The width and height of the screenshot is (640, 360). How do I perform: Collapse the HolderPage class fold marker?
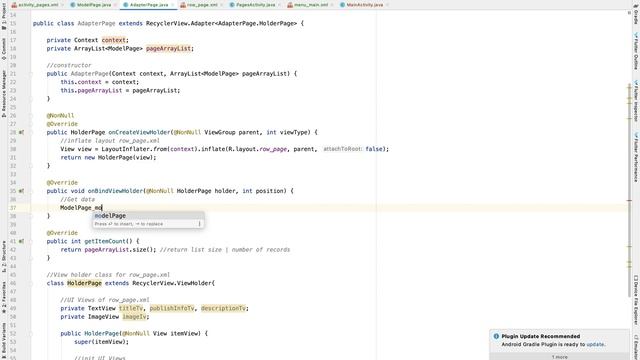(x=31, y=283)
